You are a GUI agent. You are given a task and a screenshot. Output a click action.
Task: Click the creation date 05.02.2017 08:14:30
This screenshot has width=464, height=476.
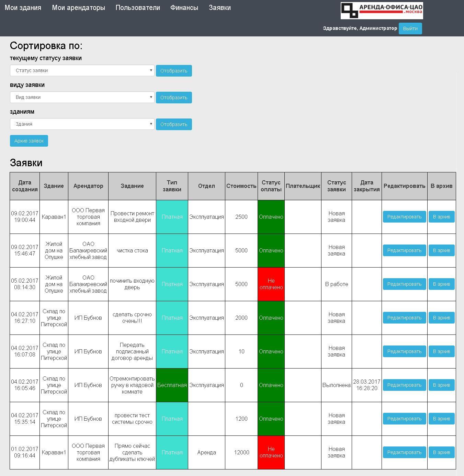(25, 284)
